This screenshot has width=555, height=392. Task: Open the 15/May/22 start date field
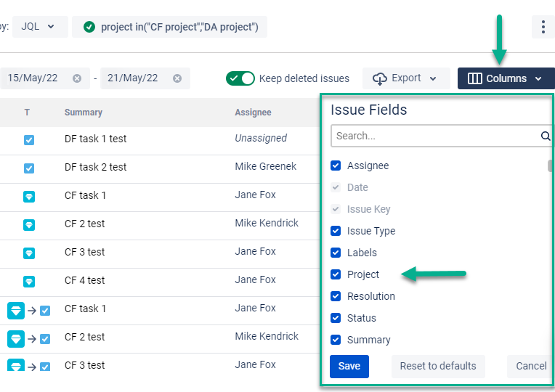(x=44, y=78)
